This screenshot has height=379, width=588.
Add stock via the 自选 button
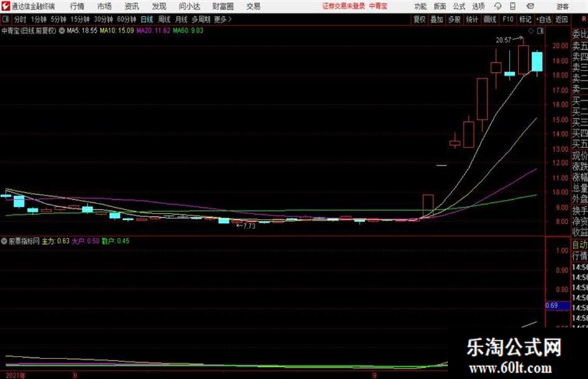point(543,19)
